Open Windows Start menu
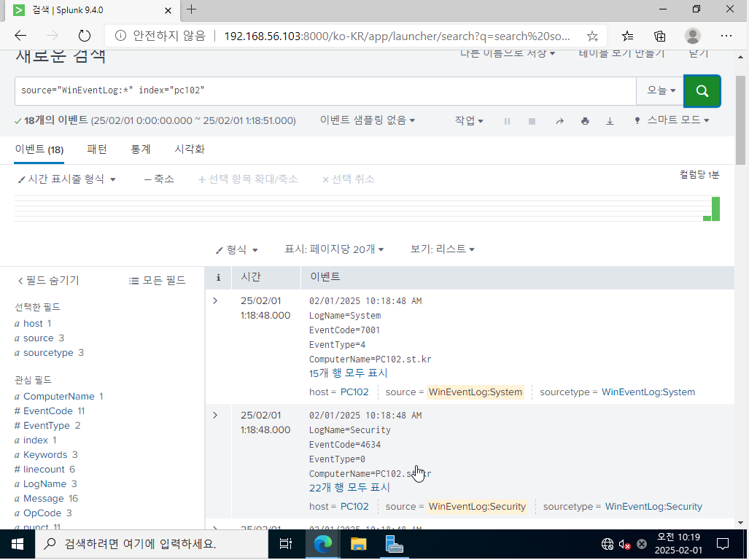The width and height of the screenshot is (749, 560). 18,544
